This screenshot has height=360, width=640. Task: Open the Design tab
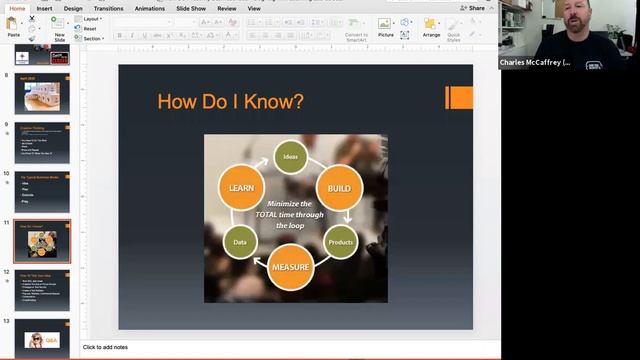pyautogui.click(x=73, y=8)
